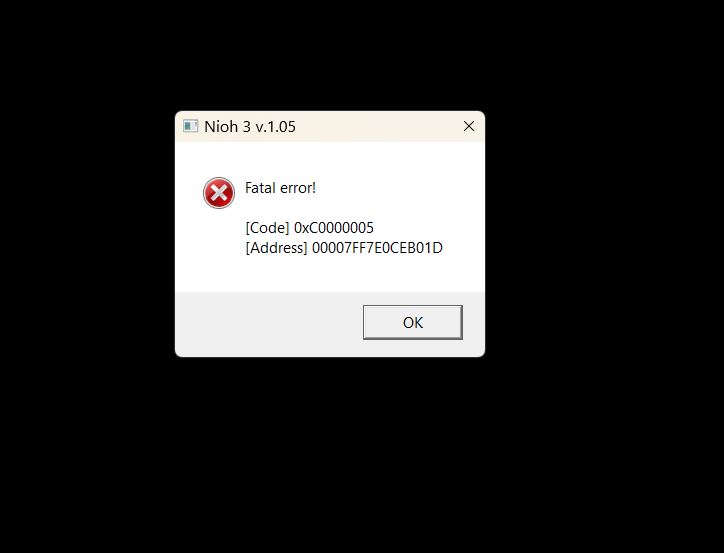Screen dimensions: 724x553
Task: Close the Nioh 3 error dialog
Action: [469, 126]
